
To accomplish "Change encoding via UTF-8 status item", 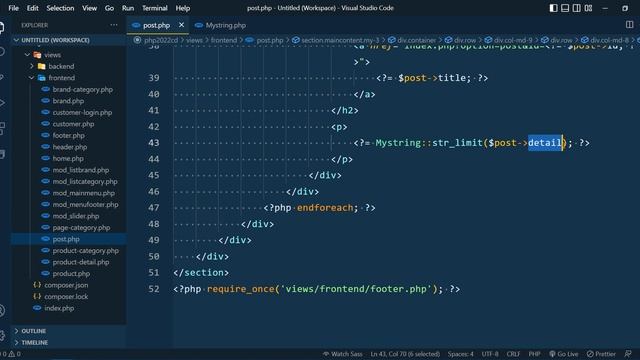I will pyautogui.click(x=490, y=354).
